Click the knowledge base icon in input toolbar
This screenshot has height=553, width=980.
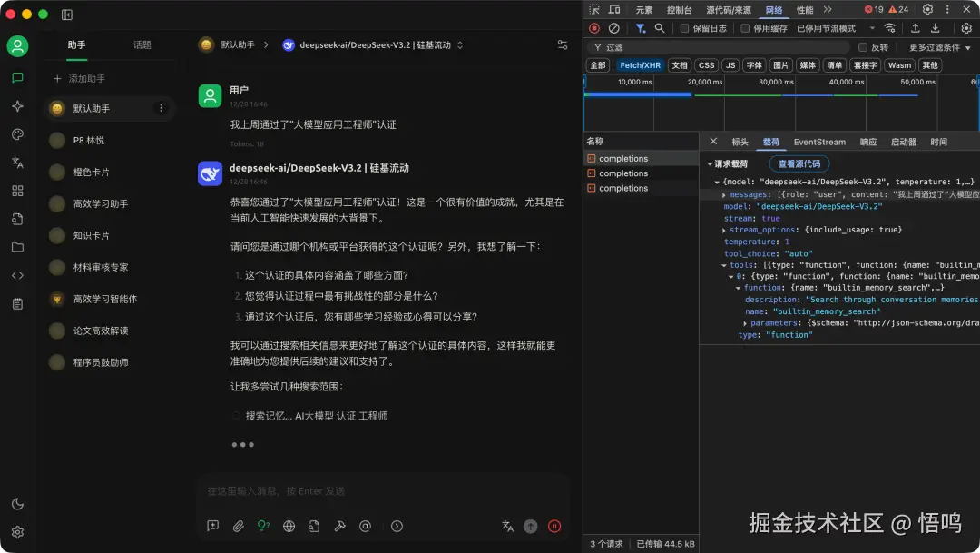coord(314,526)
